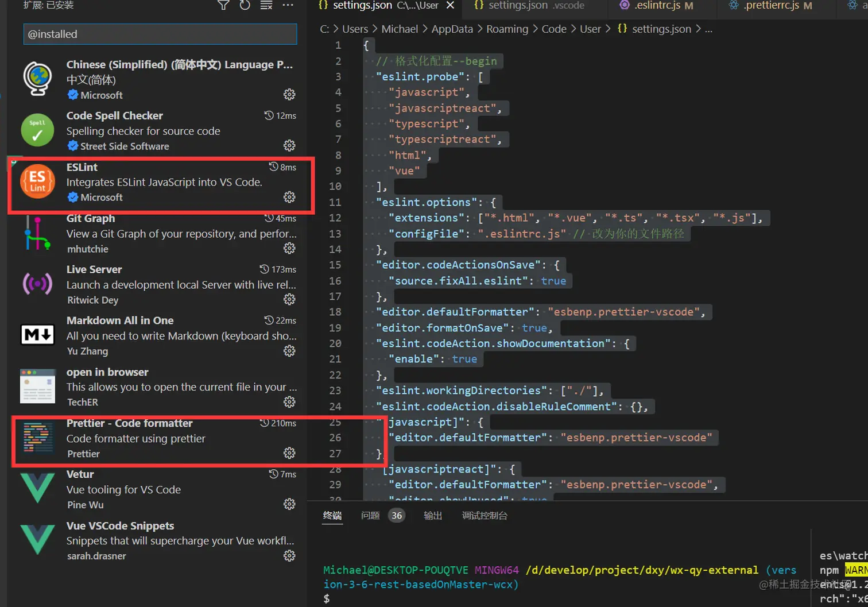The image size is (868, 607).
Task: Open Vue VSCode Snippets manage gear
Action: (289, 555)
